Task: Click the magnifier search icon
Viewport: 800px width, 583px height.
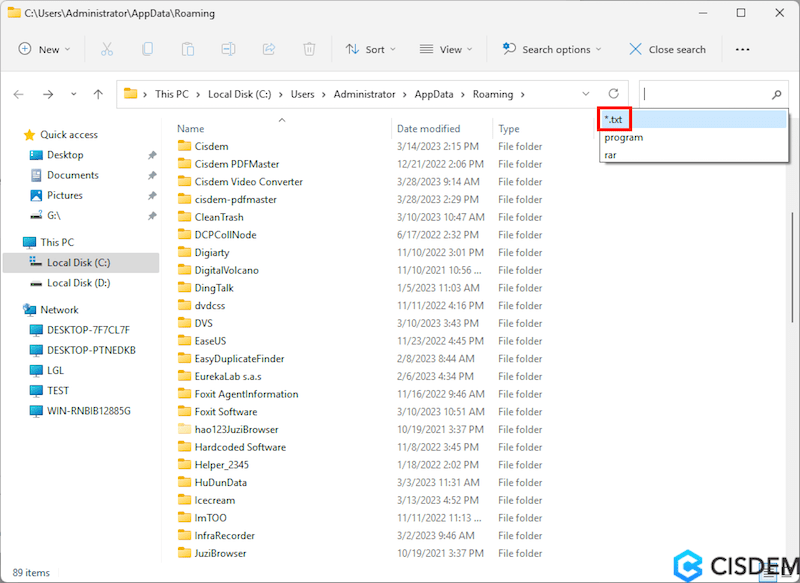Action: (x=777, y=94)
